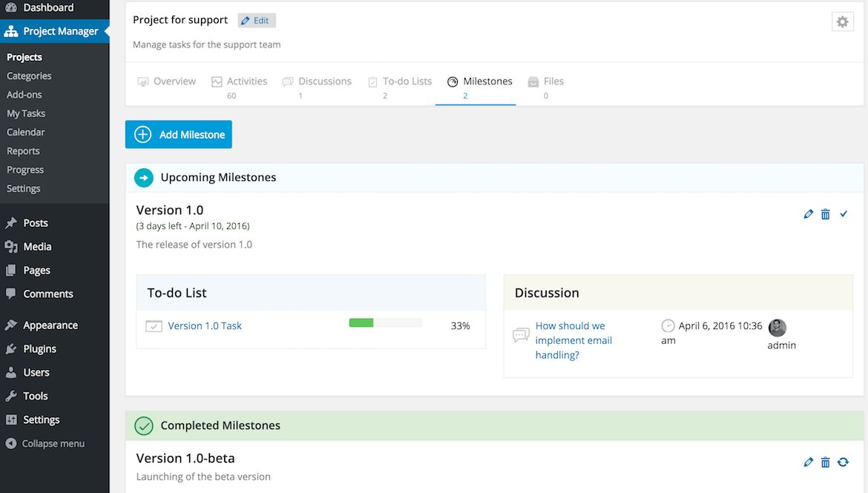Open the Version 1.0 Task link
The height and width of the screenshot is (493, 868).
click(205, 326)
